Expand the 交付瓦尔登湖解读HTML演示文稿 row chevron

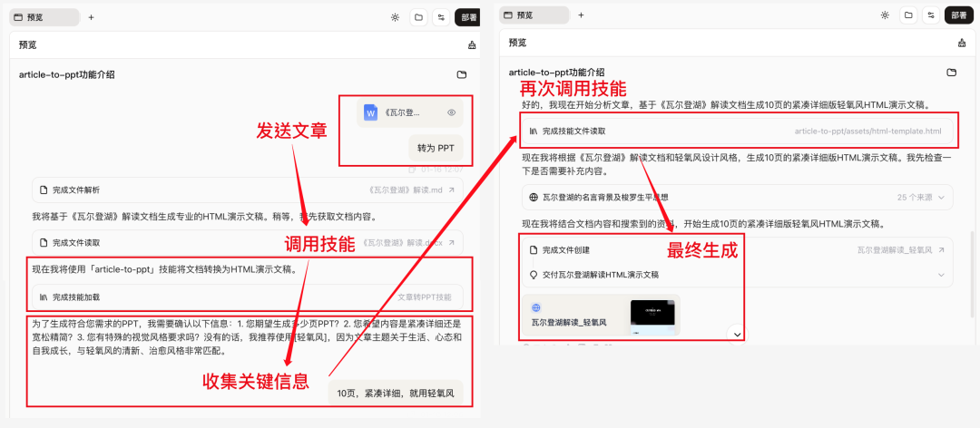(x=941, y=274)
